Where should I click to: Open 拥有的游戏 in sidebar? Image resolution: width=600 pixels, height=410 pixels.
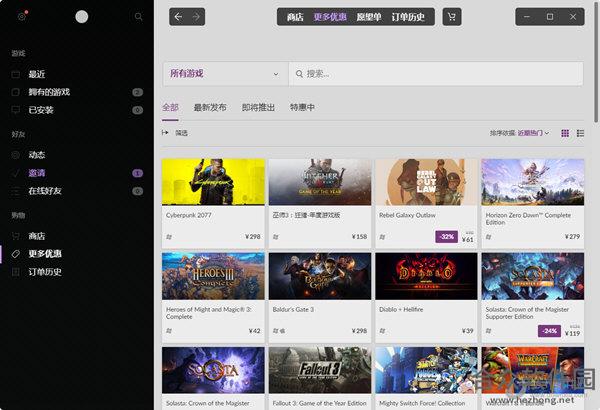[x=49, y=92]
